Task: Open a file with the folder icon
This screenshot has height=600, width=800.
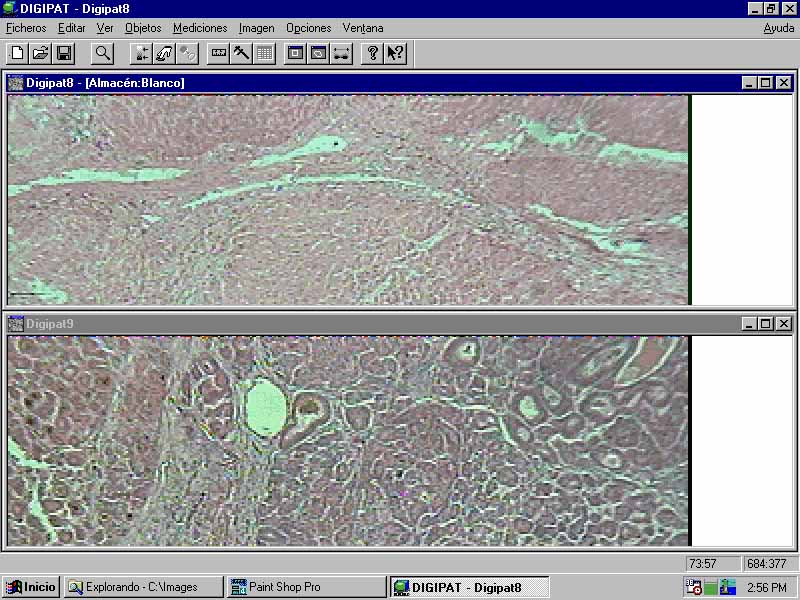Action: (x=40, y=53)
